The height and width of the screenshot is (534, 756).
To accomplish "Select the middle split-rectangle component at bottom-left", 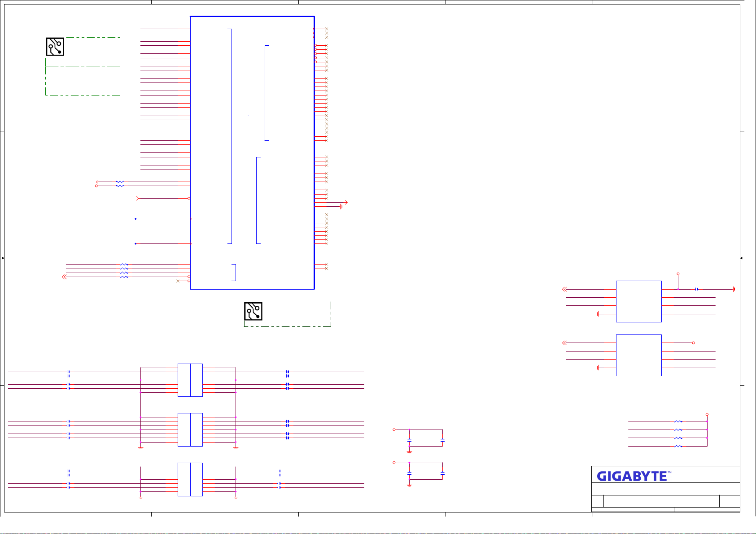I will 190,430.
